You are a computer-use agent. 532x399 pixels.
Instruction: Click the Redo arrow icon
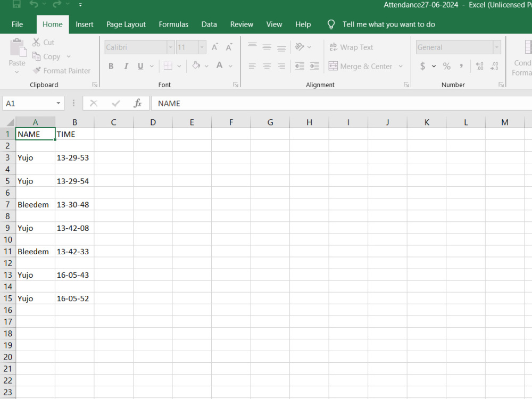click(57, 3)
